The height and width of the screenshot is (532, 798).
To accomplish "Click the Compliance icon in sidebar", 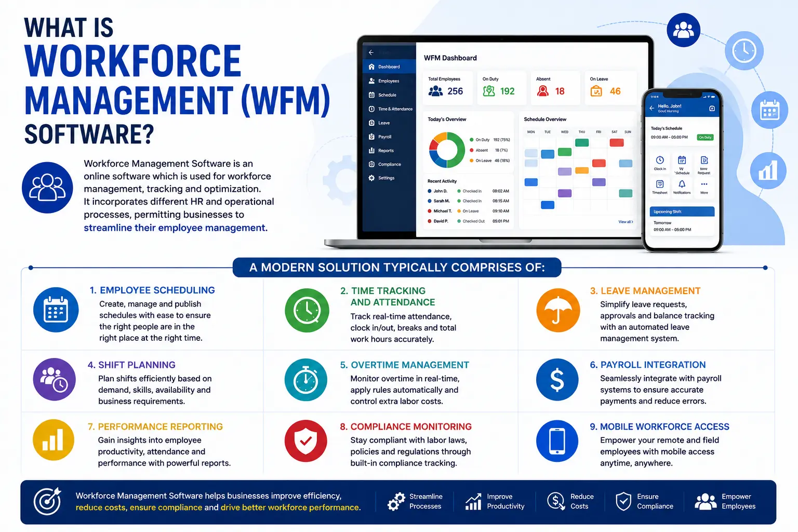I will [x=371, y=164].
